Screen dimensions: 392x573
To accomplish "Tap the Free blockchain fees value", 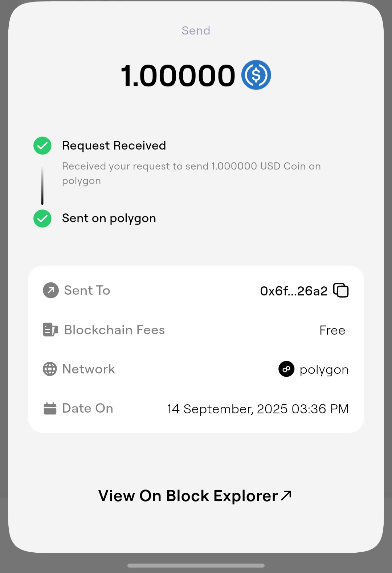I will click(332, 330).
